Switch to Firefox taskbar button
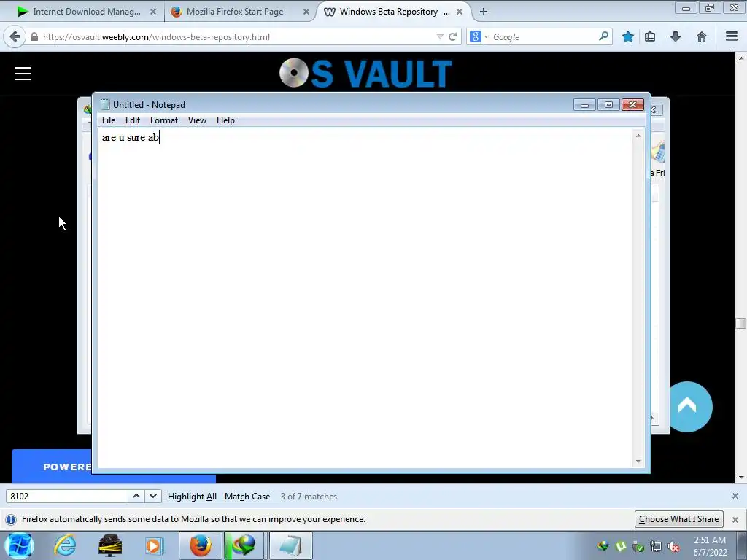Screen dimensions: 747x560 coord(201,545)
